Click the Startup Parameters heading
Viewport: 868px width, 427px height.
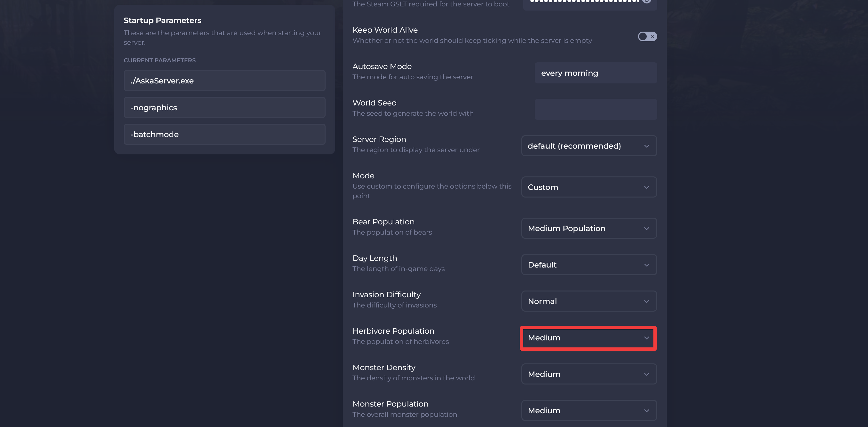pos(162,20)
